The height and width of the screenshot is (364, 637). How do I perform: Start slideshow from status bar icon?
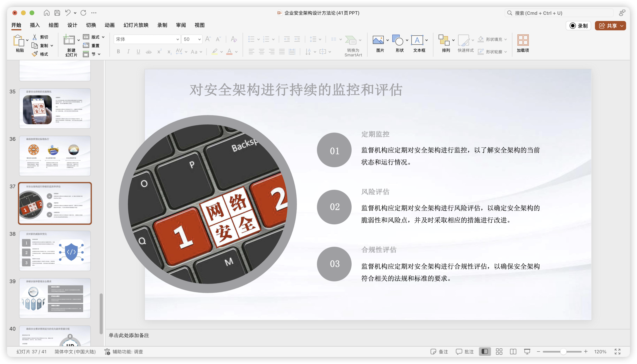527,352
